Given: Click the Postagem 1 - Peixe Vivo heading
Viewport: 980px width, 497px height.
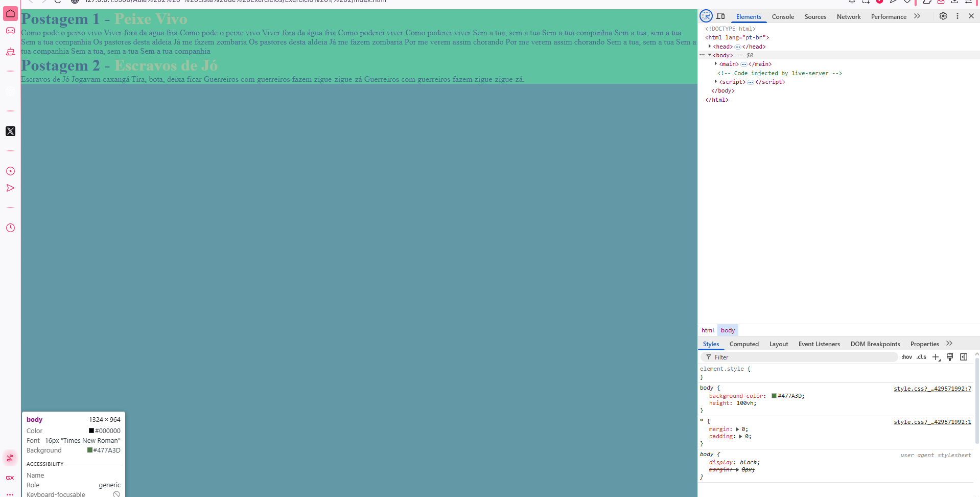Looking at the screenshot, I should (104, 19).
